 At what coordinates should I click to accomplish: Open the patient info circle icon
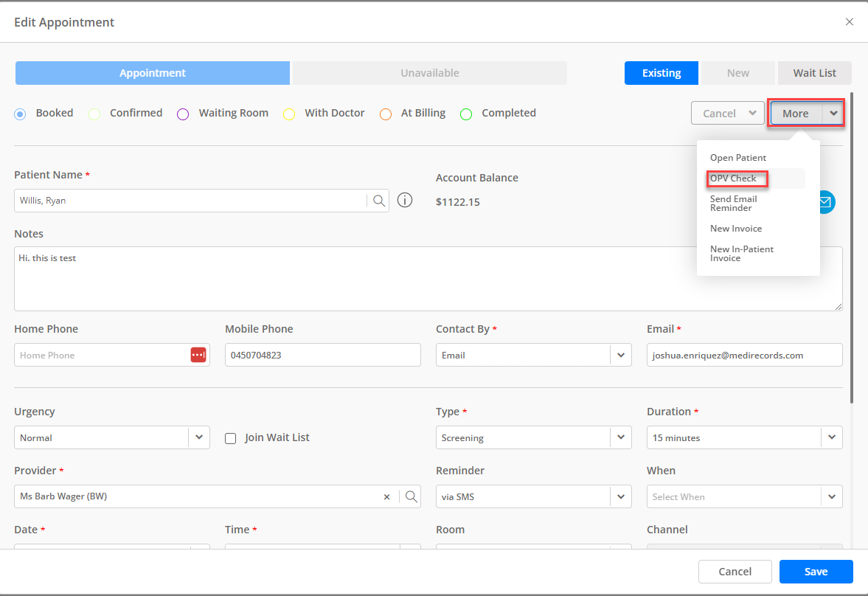coord(405,200)
